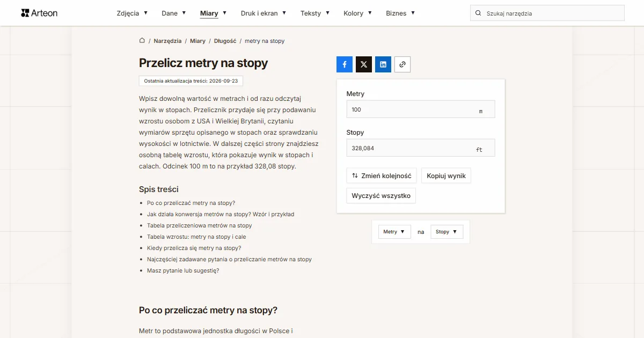Click the home breadcrumb icon

tap(142, 40)
